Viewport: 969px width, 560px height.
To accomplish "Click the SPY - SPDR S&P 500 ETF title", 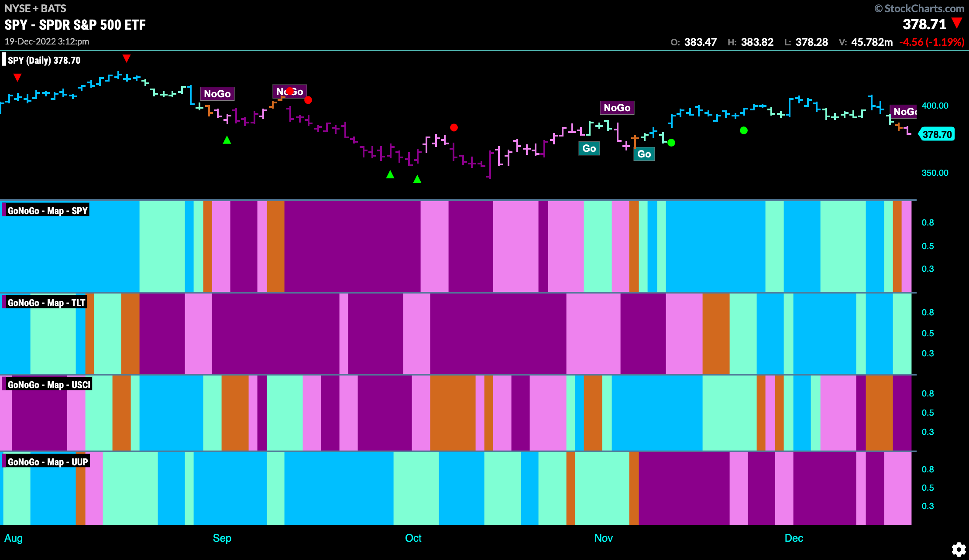I will pos(75,25).
